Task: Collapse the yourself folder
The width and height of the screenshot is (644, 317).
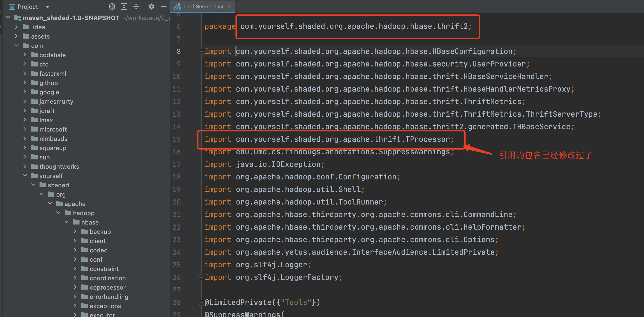Action: (25, 175)
